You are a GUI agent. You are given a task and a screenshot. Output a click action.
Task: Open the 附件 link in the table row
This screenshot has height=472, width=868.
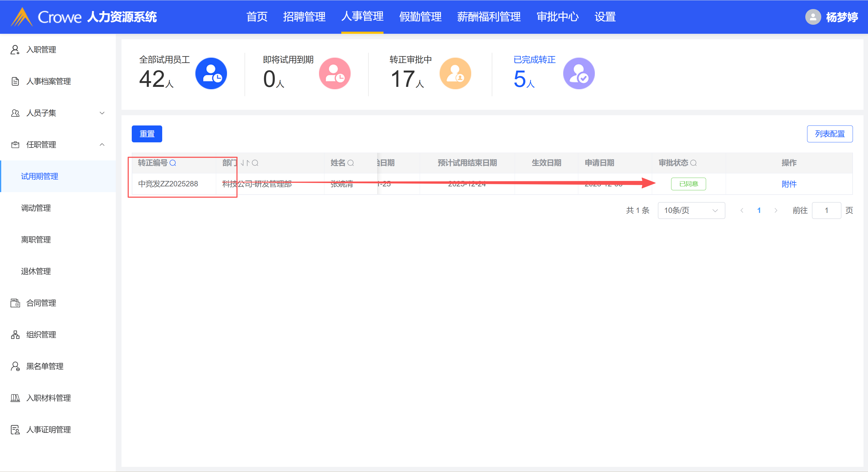789,184
